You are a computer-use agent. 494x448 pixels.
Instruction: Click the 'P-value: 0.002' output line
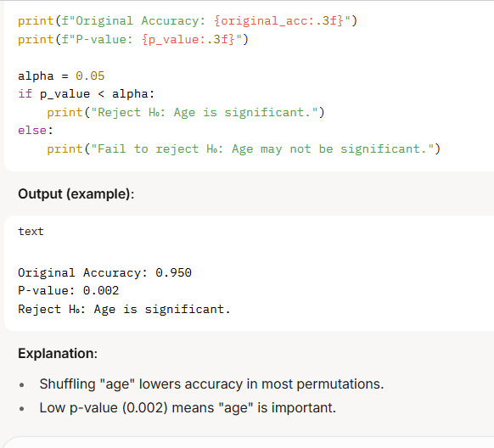pos(69,290)
